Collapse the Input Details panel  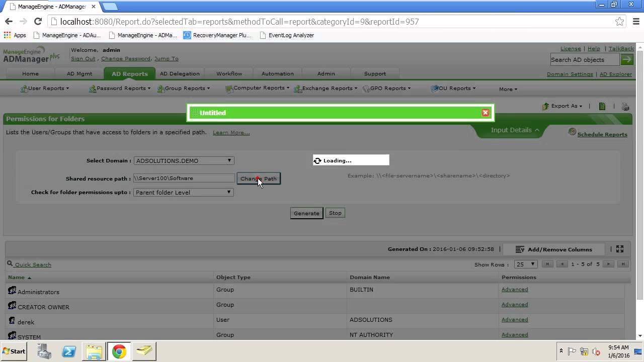click(x=515, y=130)
